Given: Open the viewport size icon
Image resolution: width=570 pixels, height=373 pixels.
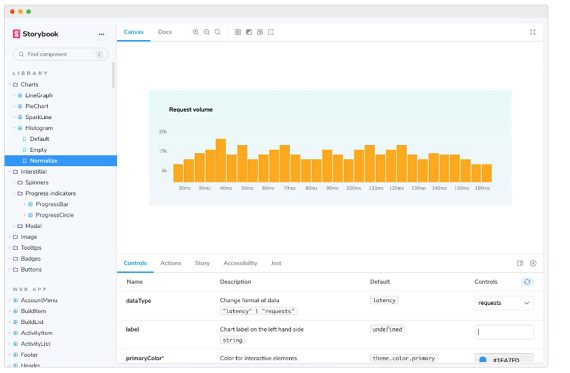Looking at the screenshot, I should tap(260, 32).
